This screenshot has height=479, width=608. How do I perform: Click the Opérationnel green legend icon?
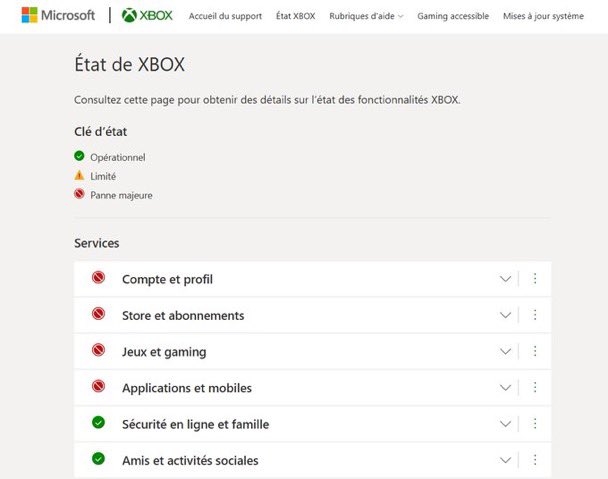coord(79,156)
